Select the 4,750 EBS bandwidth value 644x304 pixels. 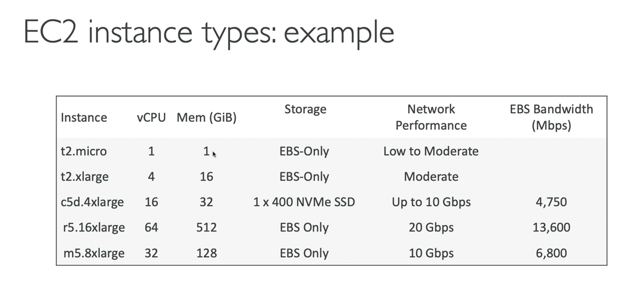pyautogui.click(x=551, y=202)
